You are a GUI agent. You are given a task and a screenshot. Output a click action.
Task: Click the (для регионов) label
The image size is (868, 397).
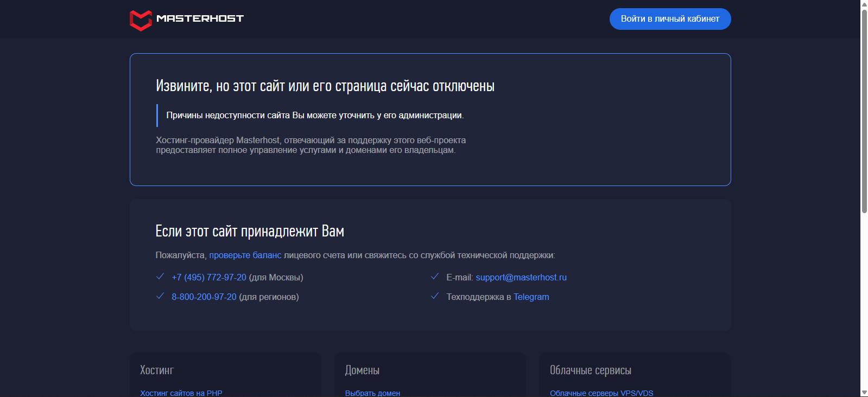pyautogui.click(x=269, y=297)
